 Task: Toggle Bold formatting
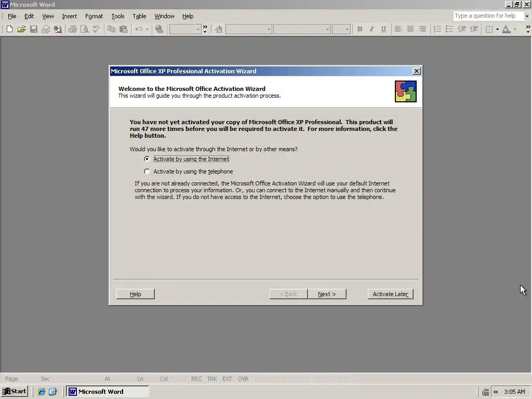pos(360,29)
